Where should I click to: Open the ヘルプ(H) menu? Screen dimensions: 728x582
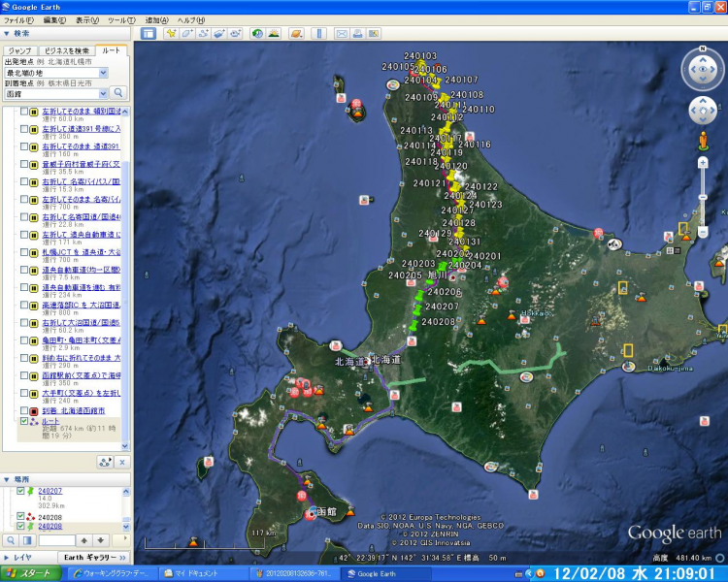191,20
